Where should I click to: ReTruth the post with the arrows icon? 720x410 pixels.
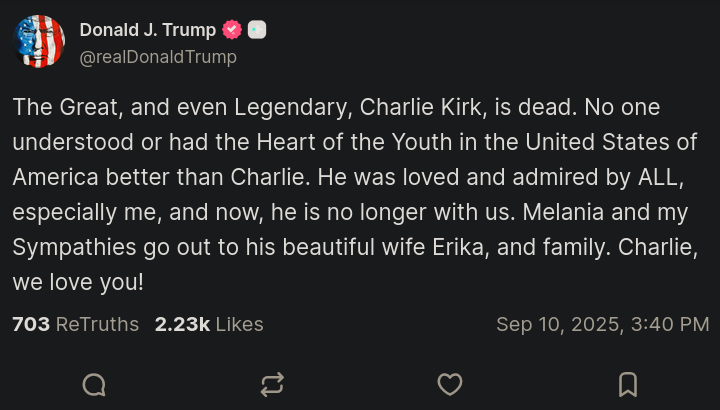[272, 385]
